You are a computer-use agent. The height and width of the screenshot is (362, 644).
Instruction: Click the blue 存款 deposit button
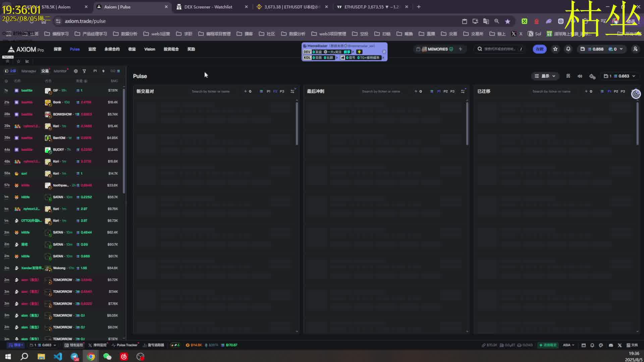point(540,49)
